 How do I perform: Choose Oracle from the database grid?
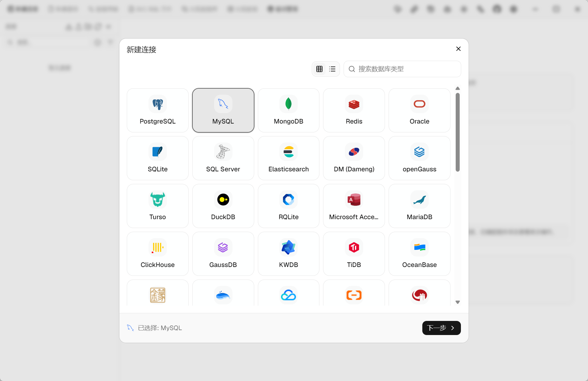point(420,110)
